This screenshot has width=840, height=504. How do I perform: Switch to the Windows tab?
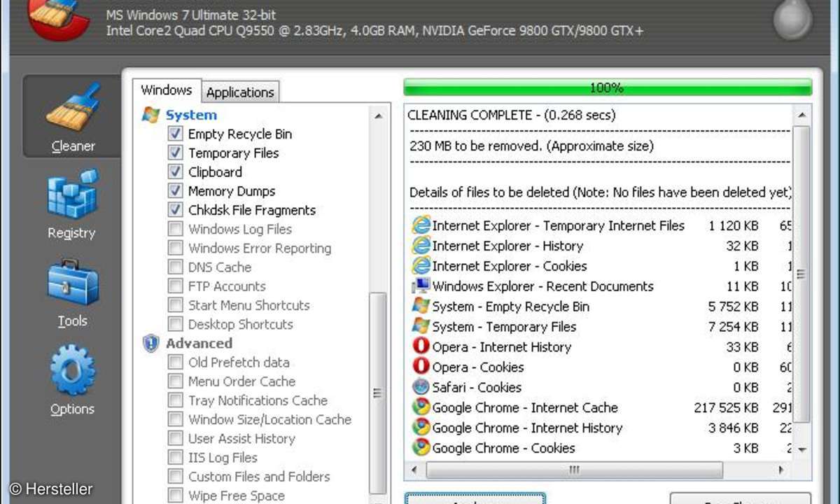(x=167, y=90)
